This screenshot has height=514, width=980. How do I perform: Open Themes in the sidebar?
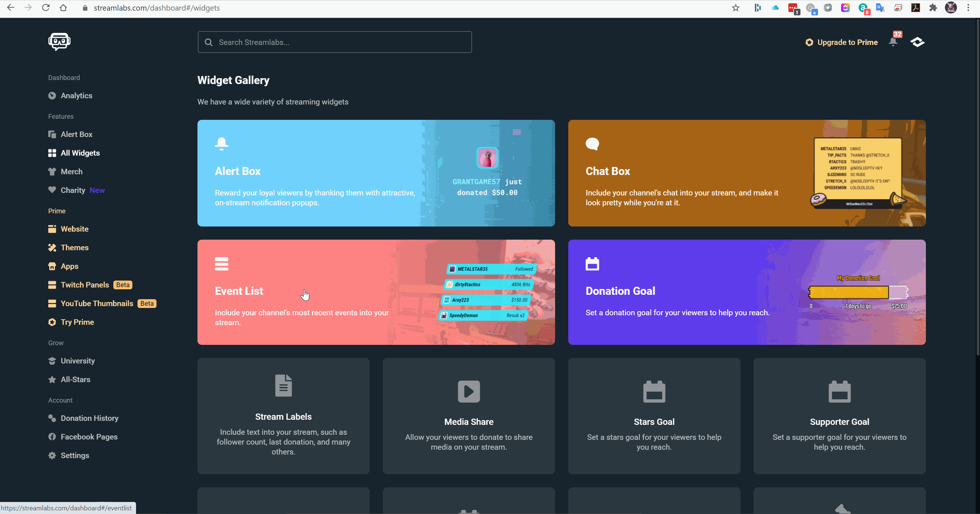pyautogui.click(x=75, y=247)
